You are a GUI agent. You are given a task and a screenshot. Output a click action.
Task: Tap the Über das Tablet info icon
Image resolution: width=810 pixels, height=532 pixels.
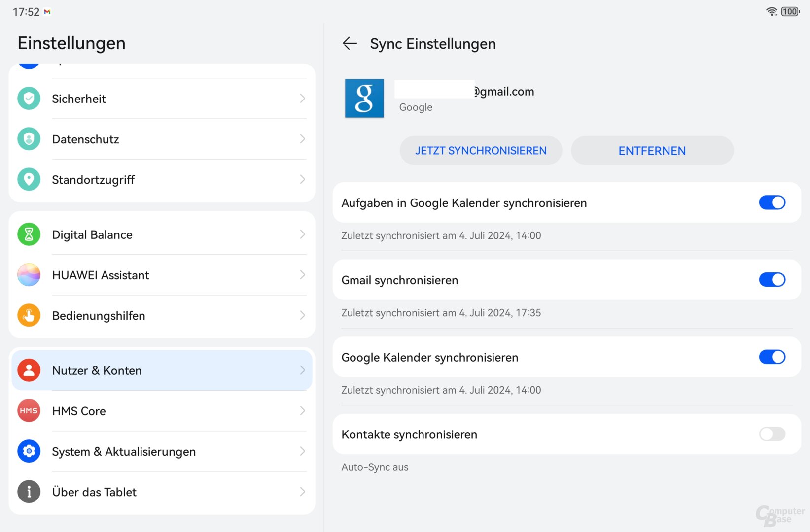pyautogui.click(x=29, y=492)
